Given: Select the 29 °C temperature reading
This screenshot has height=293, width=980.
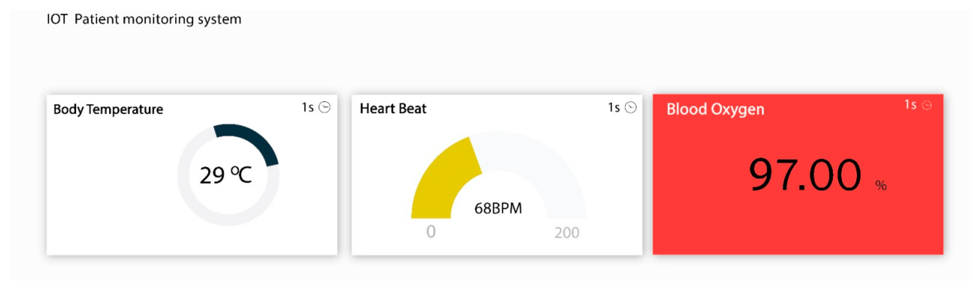Looking at the screenshot, I should pos(226,175).
